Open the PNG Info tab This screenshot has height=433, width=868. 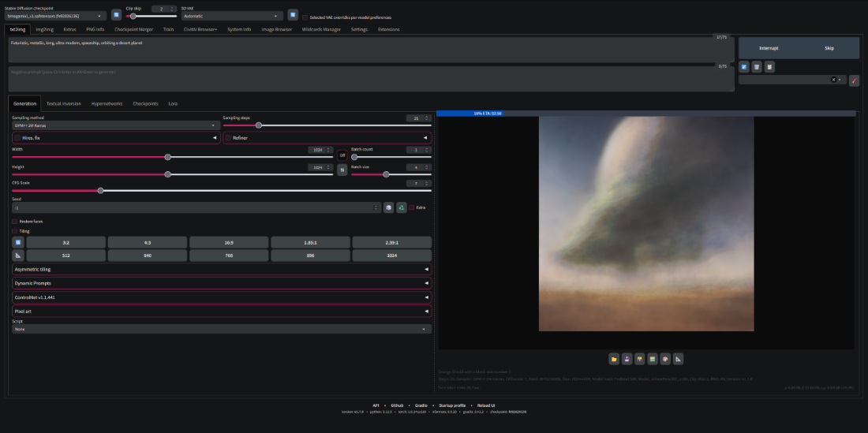[95, 29]
